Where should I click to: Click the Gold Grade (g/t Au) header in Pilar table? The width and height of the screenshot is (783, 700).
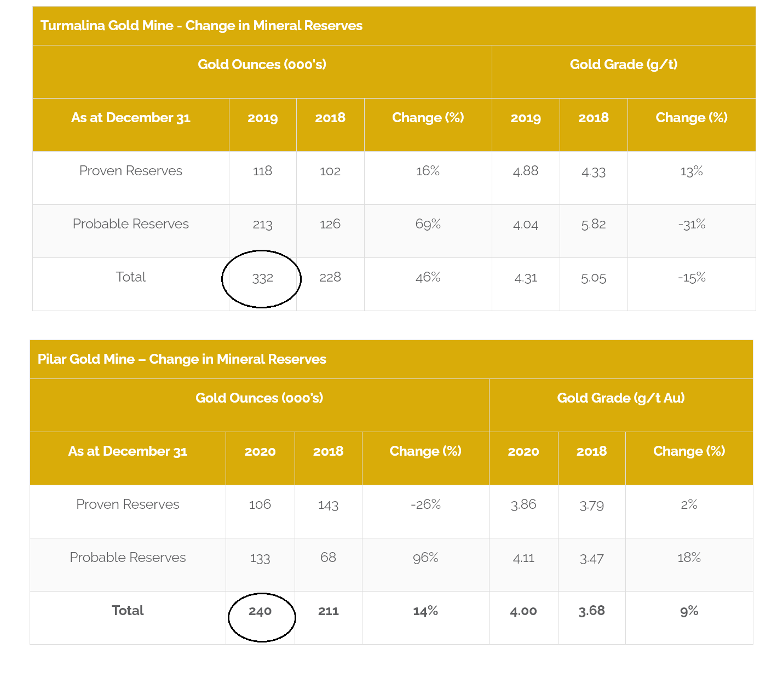(621, 398)
